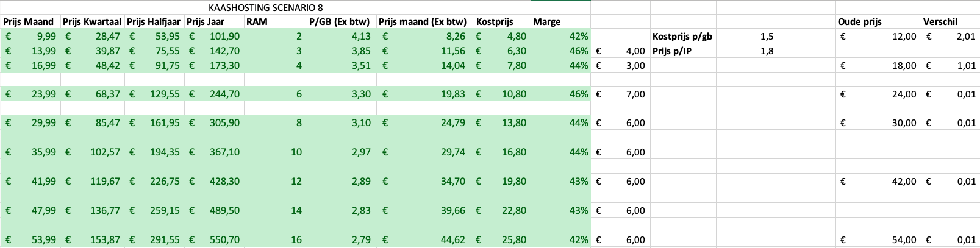Click the KAASHOSTING SCENARIO 8 title cell
Viewport: 980px width, 248px height.
(265, 7)
